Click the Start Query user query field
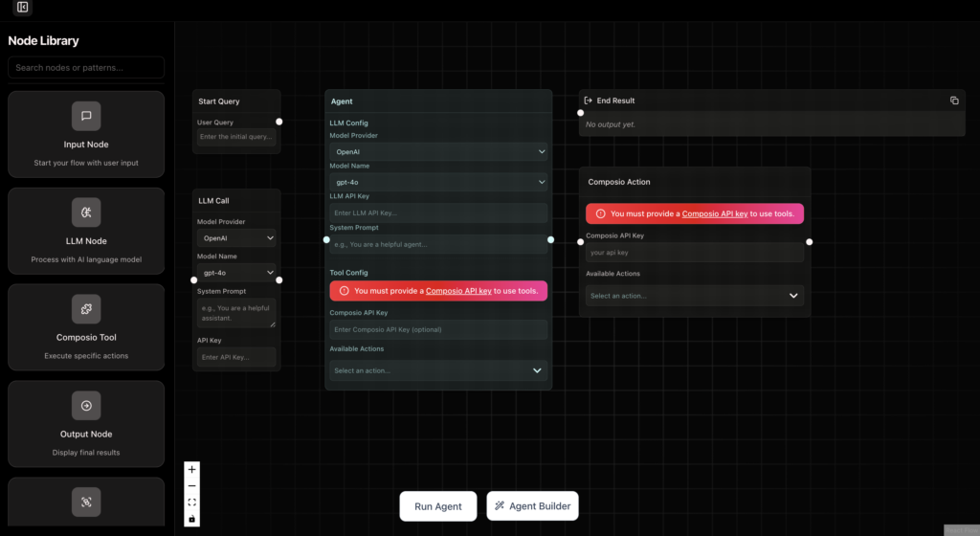The width and height of the screenshot is (980, 536). 236,137
